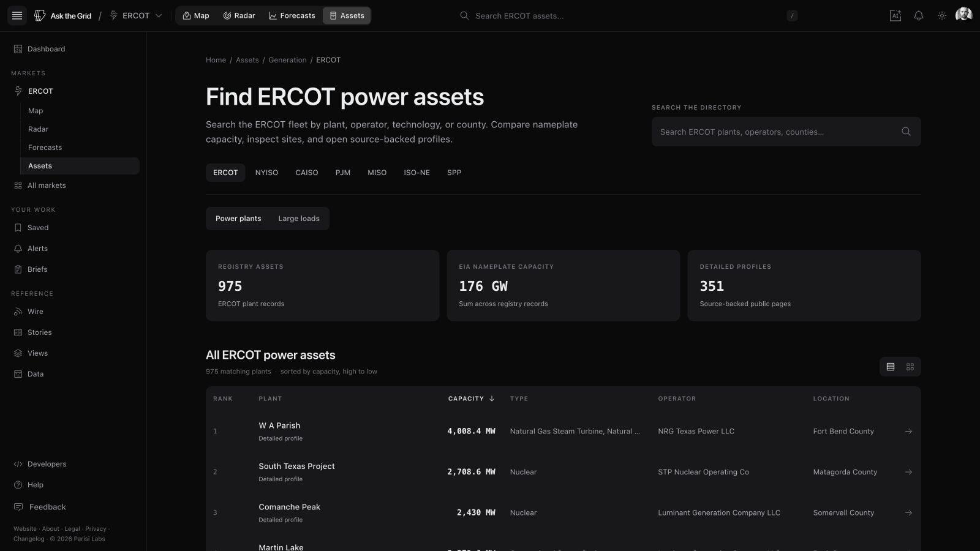Open South Texas Project row arrow

coord(908,472)
